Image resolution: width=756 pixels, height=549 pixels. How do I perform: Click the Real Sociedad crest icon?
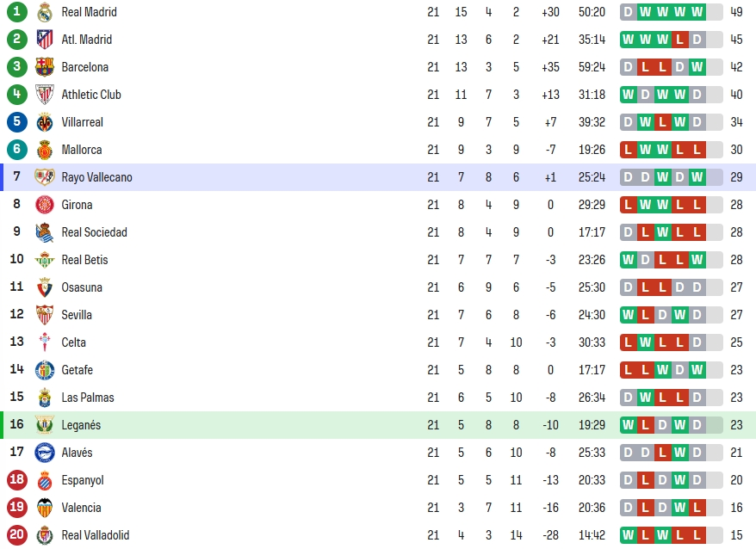point(45,232)
